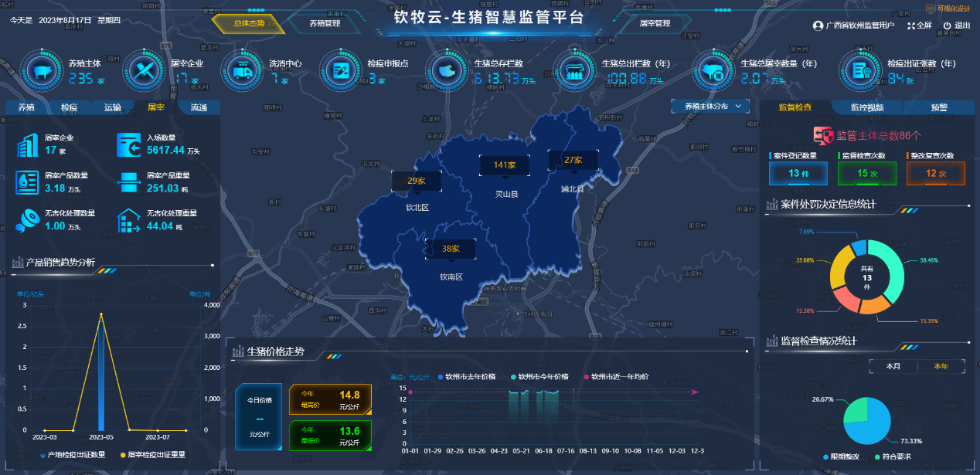Click the 屠宰企业 knife-and-fork icon
Screen dimensions: 980x475
(x=145, y=72)
